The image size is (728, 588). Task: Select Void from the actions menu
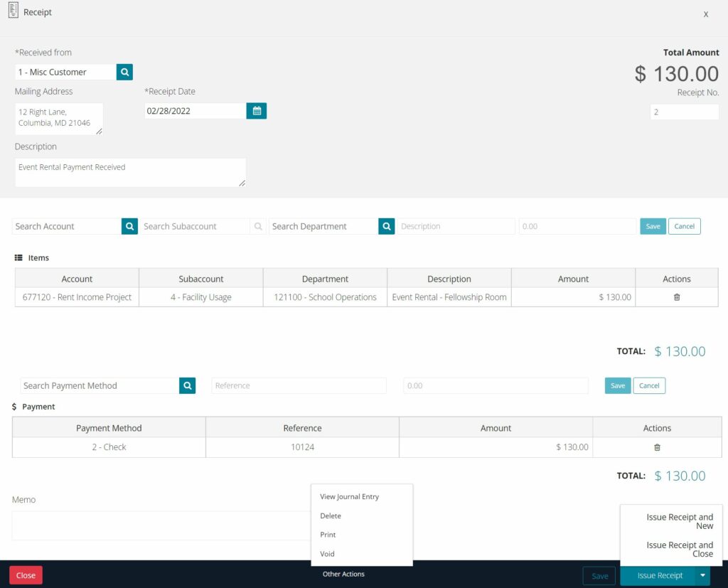click(327, 553)
